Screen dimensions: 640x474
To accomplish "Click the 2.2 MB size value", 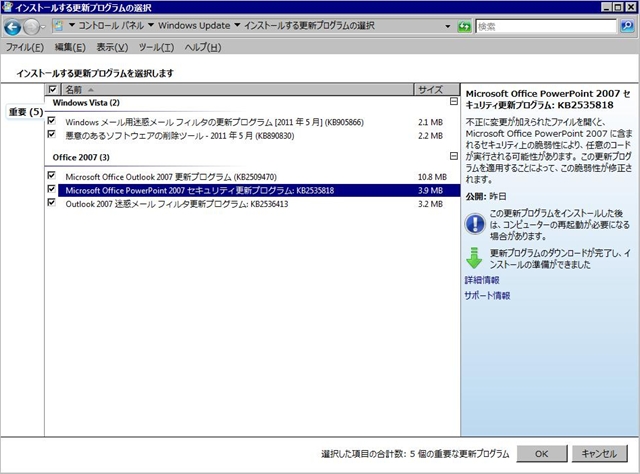I will tap(430, 136).
